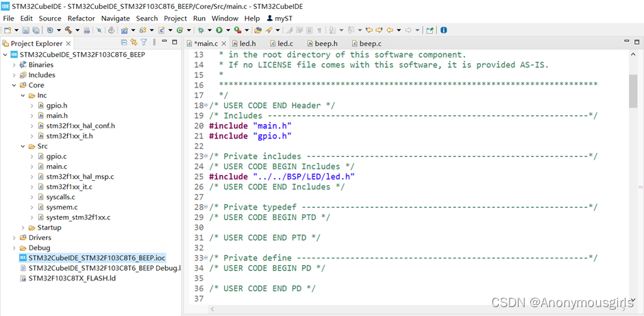Screen dimensions: 644x316
Task: Collapse the Core folder node
Action: 14,86
